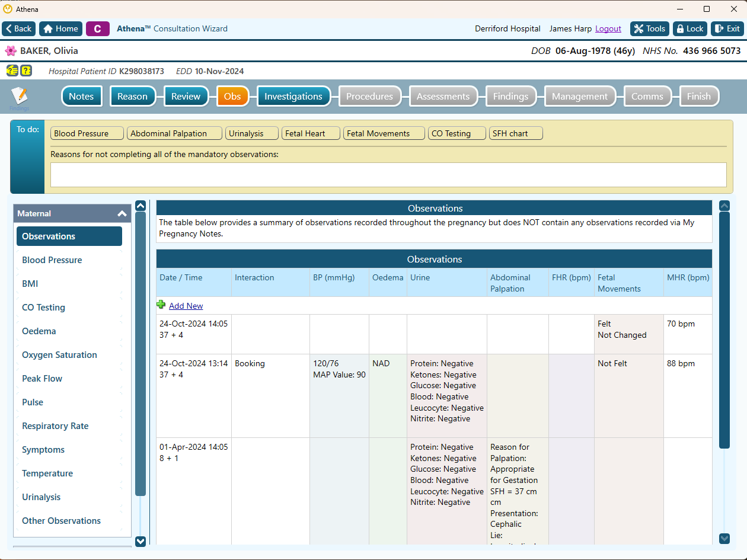Open the Finish wizard step
Screen dimensions: 747x560
(x=699, y=97)
